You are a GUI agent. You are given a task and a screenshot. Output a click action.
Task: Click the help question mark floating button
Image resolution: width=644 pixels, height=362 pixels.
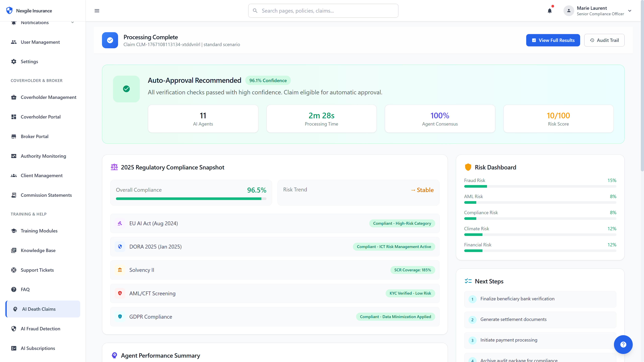623,345
